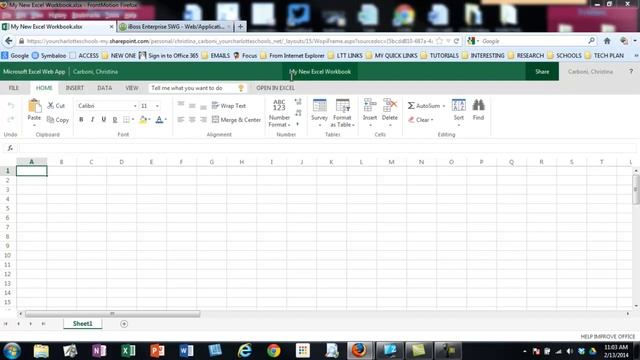Select the column C header
The width and height of the screenshot is (640, 360).
[91, 162]
